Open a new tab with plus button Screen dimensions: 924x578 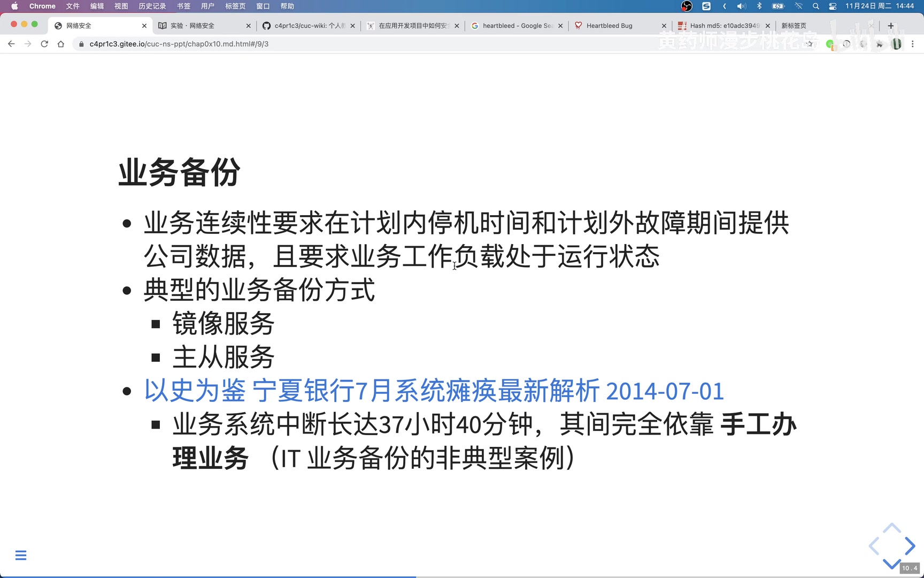click(891, 26)
